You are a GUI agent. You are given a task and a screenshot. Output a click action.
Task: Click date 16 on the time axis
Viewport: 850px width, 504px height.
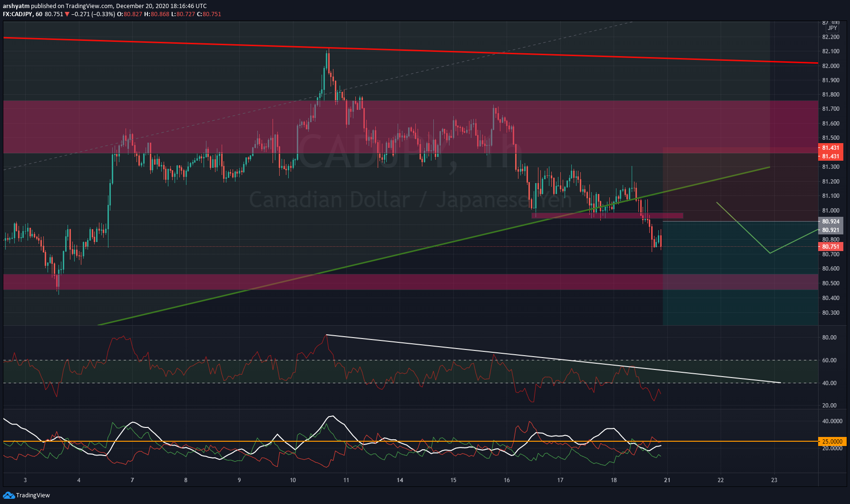click(x=507, y=480)
